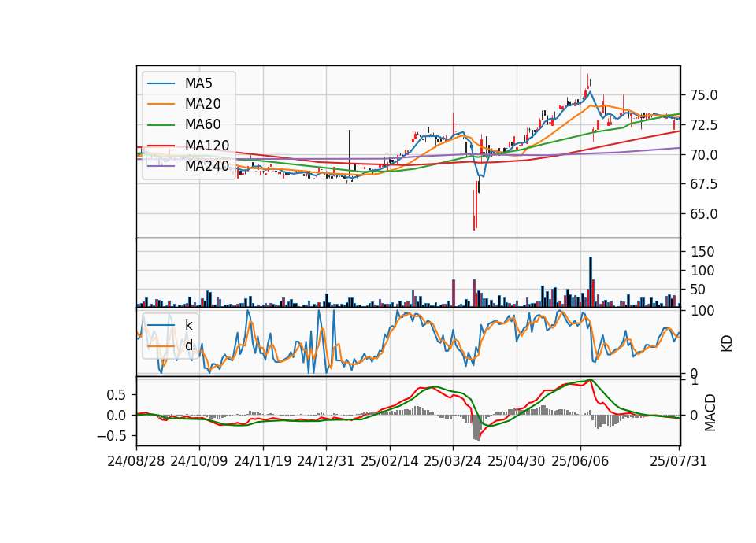Click the tall black candle wick in January
This screenshot has height=543, width=756.
[350, 152]
